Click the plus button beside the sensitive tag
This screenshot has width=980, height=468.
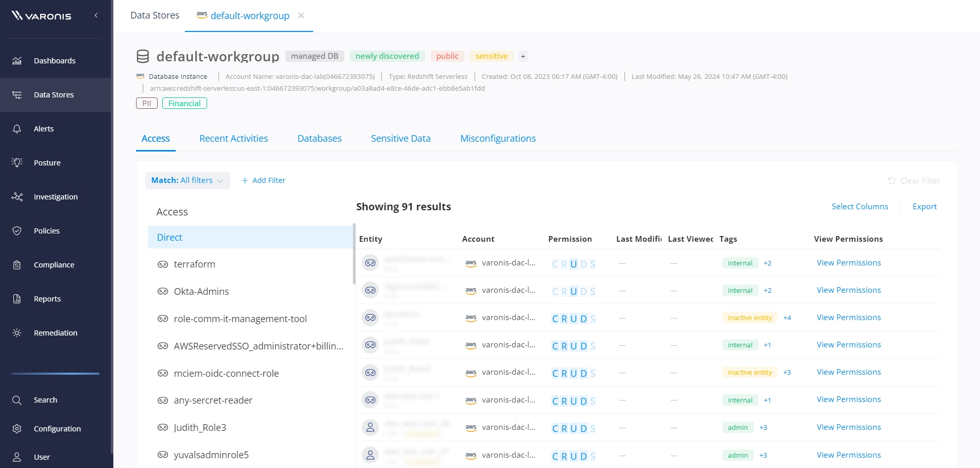tap(523, 56)
